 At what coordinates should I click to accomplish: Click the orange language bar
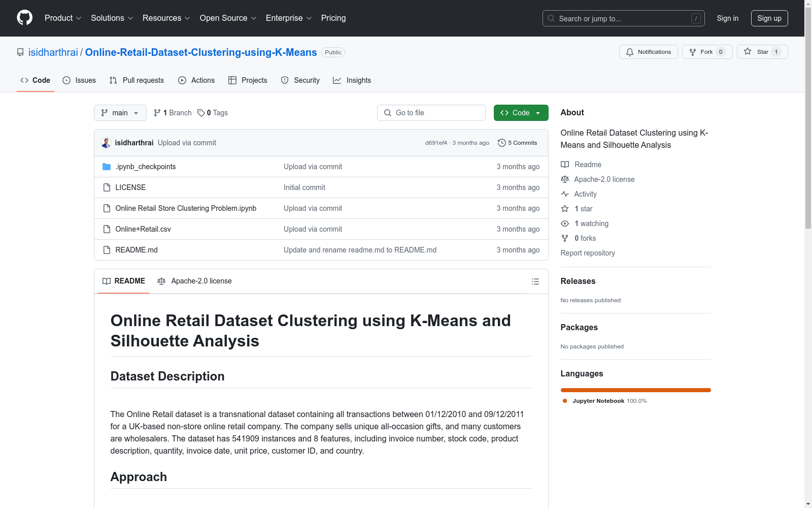click(x=635, y=390)
